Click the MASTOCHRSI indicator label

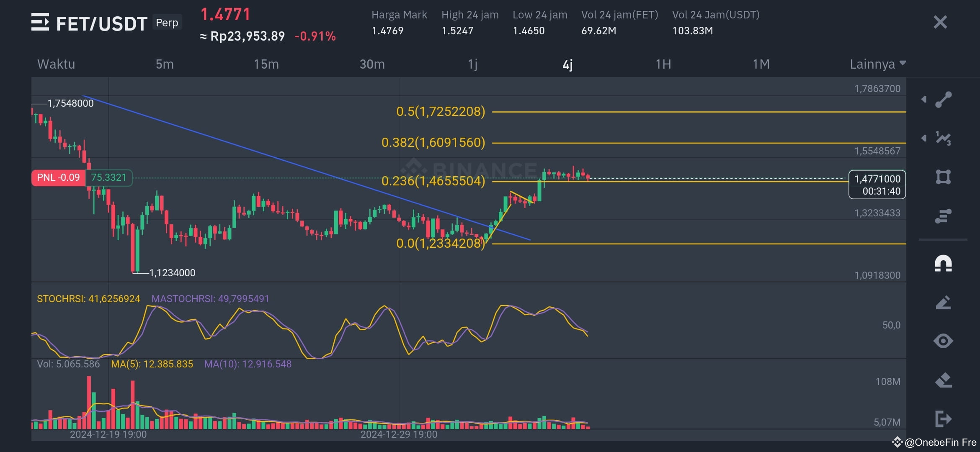pyautogui.click(x=210, y=299)
